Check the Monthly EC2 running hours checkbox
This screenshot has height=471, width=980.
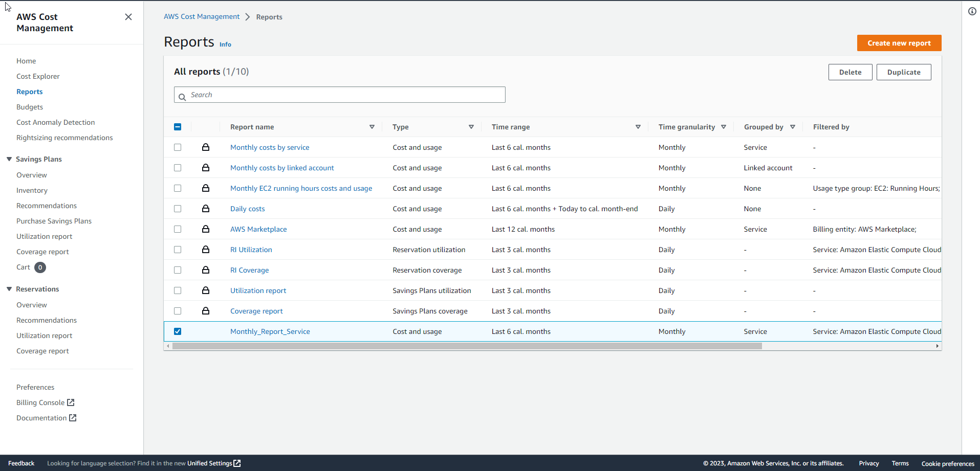point(178,188)
